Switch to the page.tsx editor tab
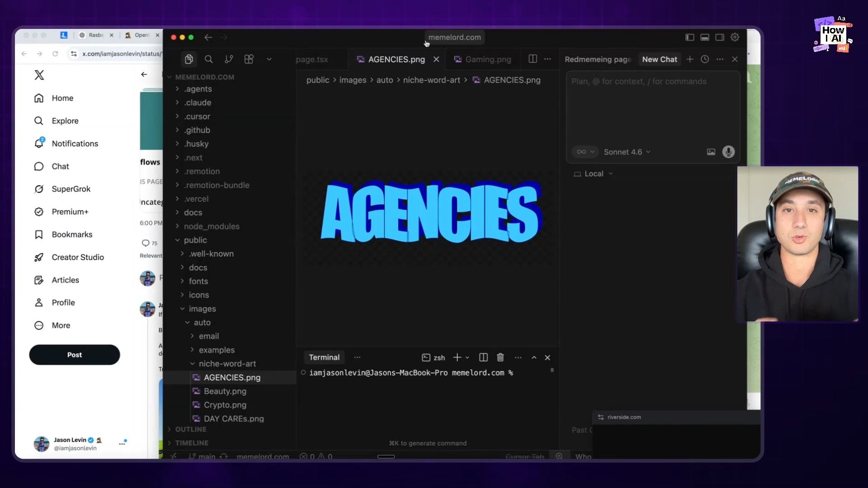Viewport: 868px width, 488px height. pos(312,59)
